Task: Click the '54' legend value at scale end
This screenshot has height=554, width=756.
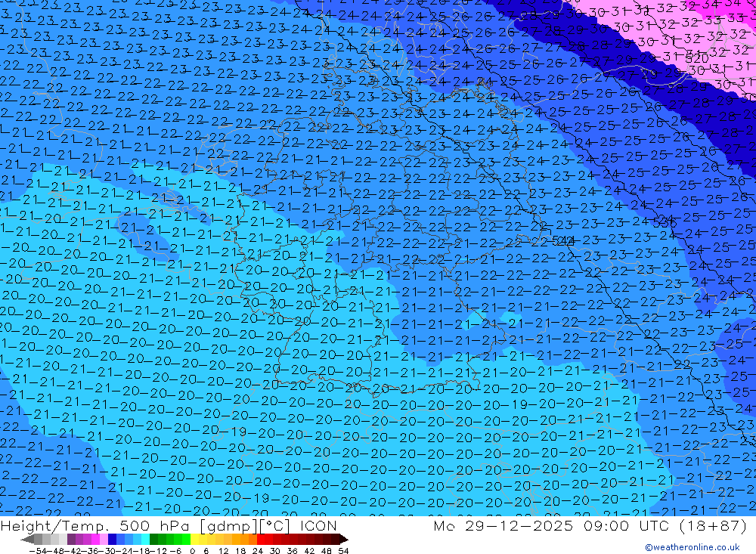Action: pyautogui.click(x=343, y=551)
